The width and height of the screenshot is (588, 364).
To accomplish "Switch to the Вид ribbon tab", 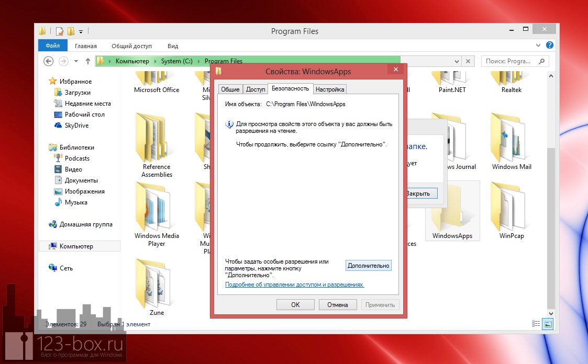I will (172, 46).
